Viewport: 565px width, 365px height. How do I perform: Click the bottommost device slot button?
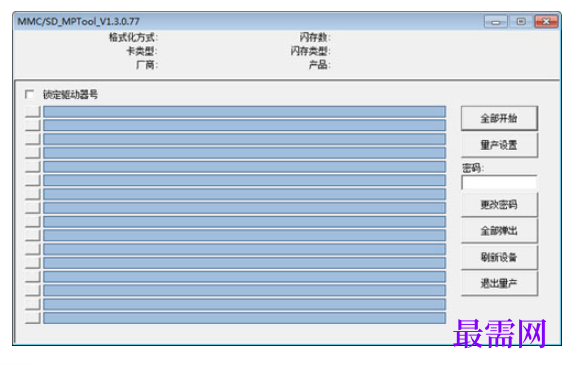click(x=32, y=318)
